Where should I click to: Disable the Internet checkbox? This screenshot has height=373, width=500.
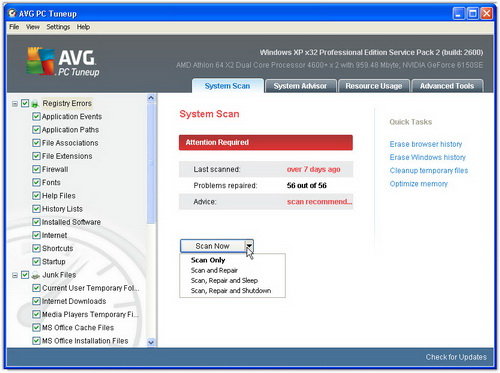(36, 235)
